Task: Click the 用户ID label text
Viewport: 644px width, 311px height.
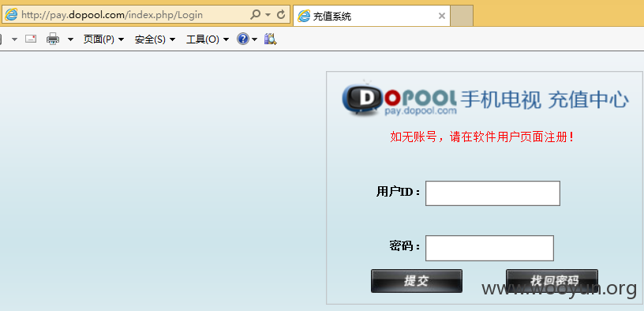Action: (x=398, y=192)
